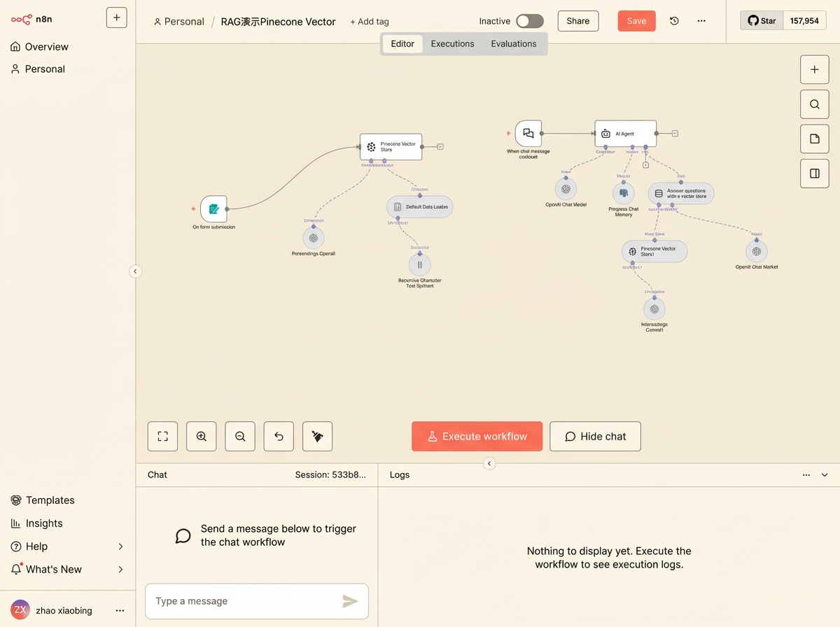Add a sticky note to canvas

814,139
